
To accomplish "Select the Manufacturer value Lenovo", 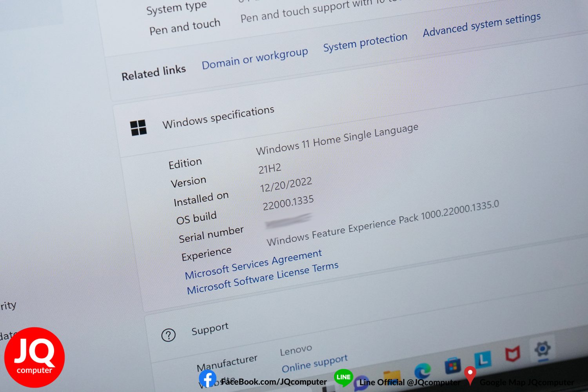I will [296, 350].
